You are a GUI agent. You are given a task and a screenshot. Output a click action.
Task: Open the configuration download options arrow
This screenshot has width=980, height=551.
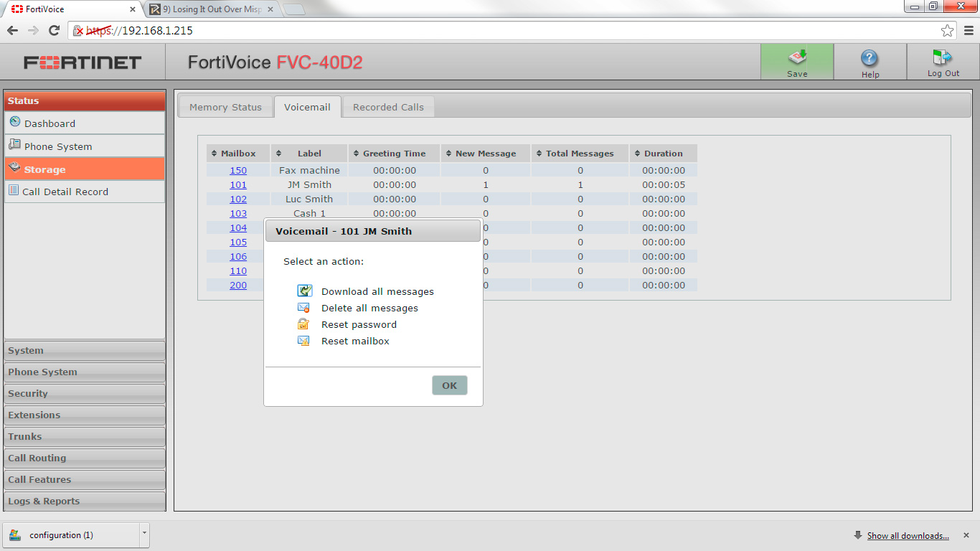[144, 534]
